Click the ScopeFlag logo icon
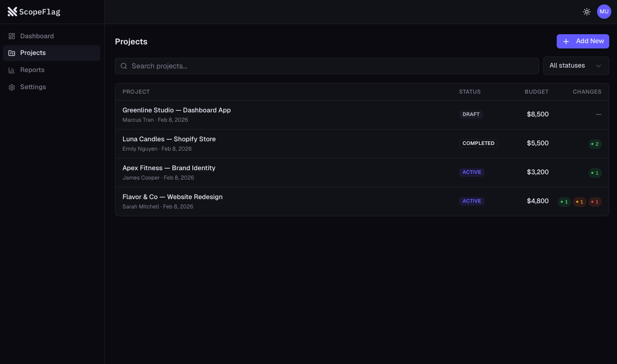This screenshot has width=617, height=364. tap(12, 12)
